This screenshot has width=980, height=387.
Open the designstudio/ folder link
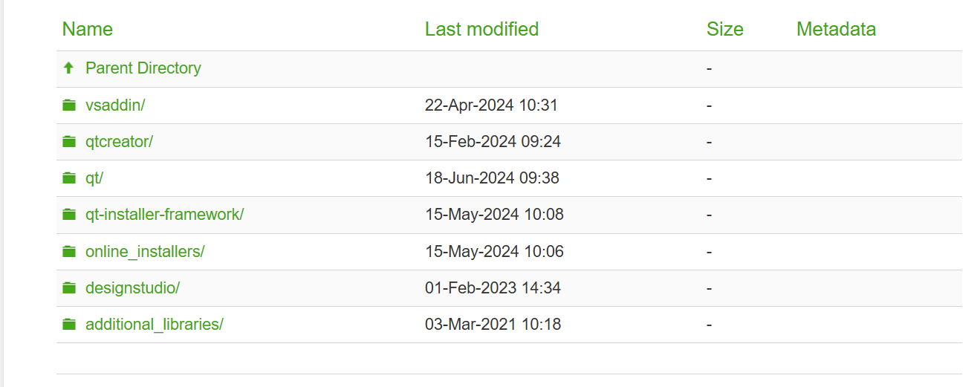(132, 288)
